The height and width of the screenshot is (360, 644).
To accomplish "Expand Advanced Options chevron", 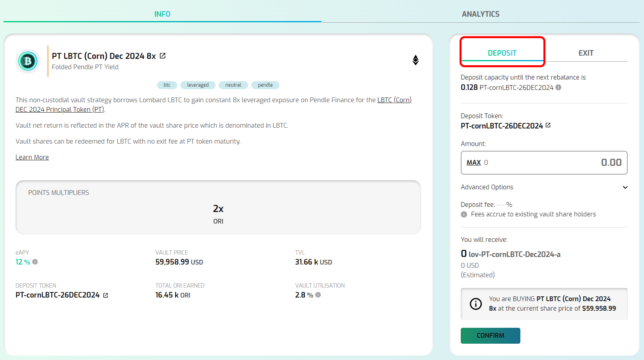I will pyautogui.click(x=625, y=187).
